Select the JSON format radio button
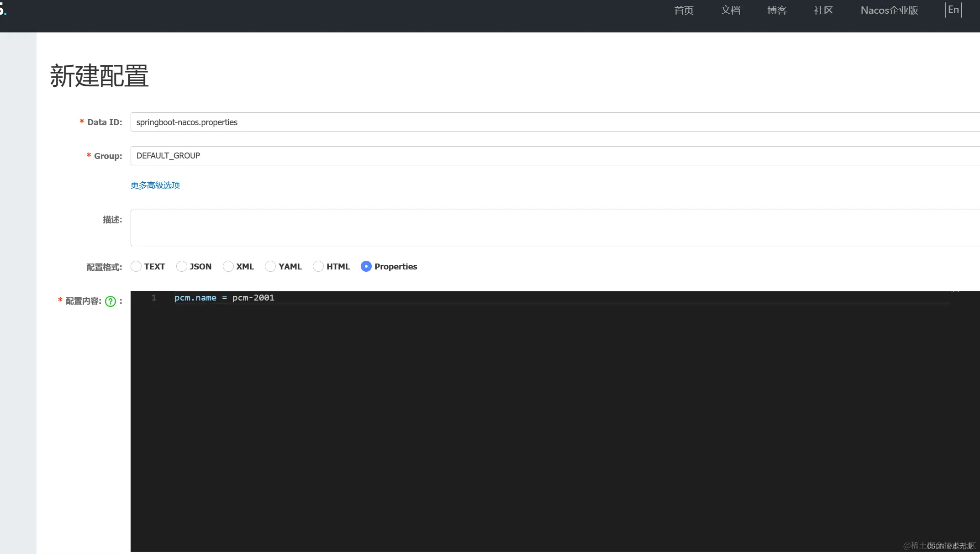Viewport: 980px width, 554px height. tap(181, 266)
